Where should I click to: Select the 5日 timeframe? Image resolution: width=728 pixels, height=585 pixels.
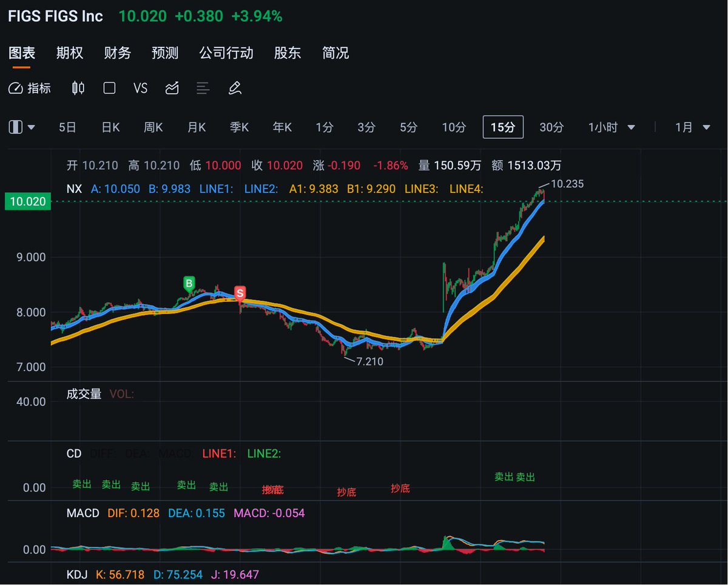coord(67,127)
